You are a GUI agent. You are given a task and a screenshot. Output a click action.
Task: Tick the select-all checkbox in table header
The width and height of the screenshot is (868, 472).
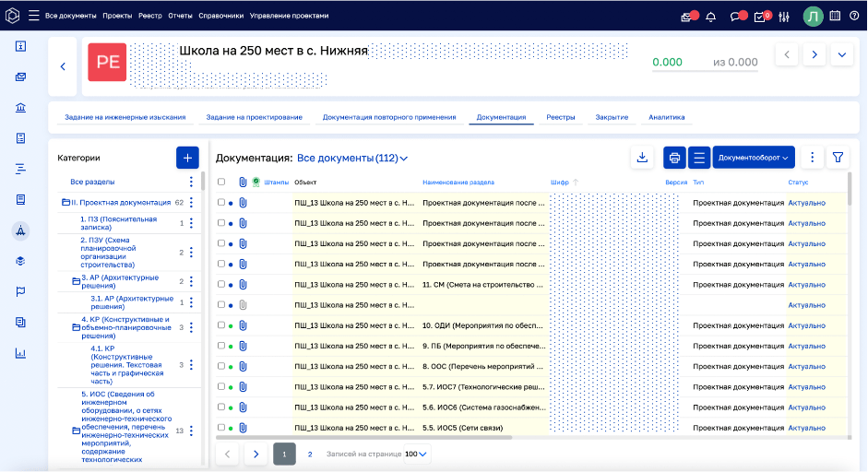pos(220,182)
